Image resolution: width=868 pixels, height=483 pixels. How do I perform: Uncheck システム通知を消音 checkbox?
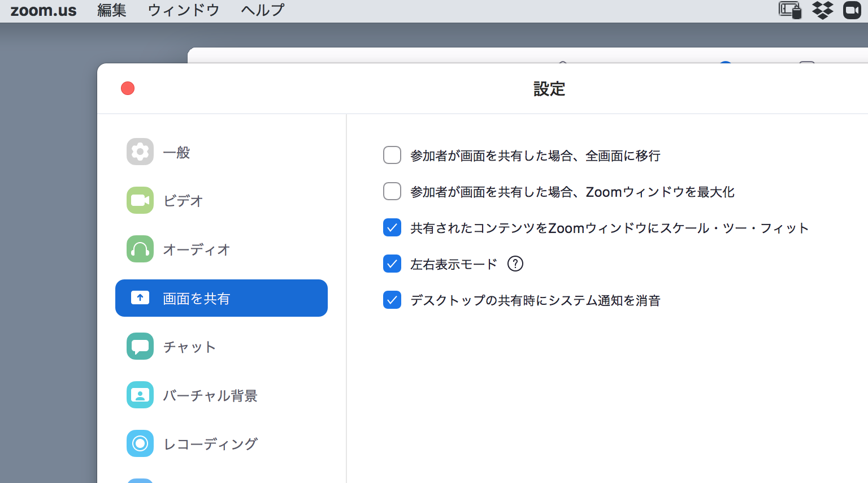[x=392, y=300]
